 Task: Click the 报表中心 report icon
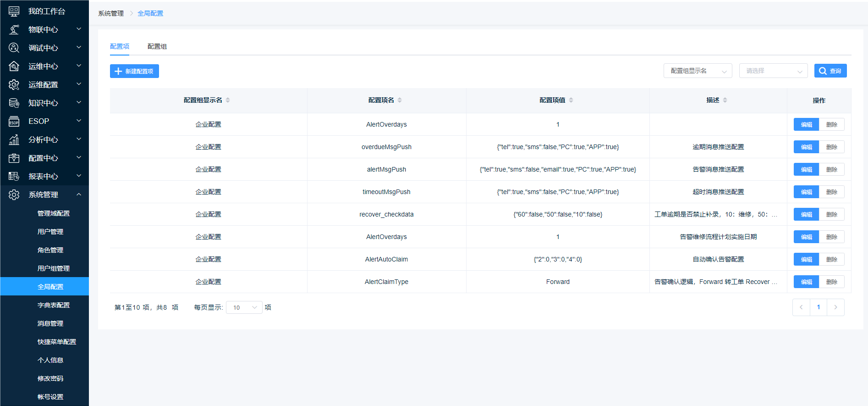(x=14, y=176)
